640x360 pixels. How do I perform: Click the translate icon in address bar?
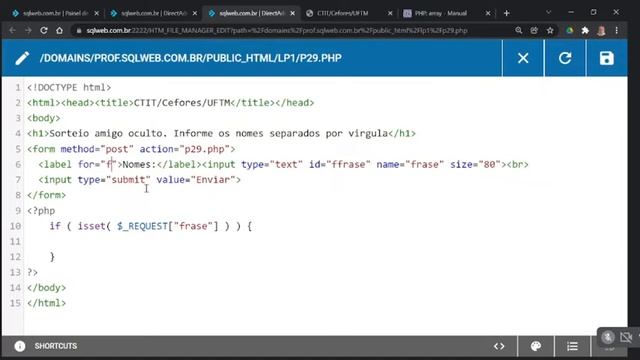(x=534, y=30)
